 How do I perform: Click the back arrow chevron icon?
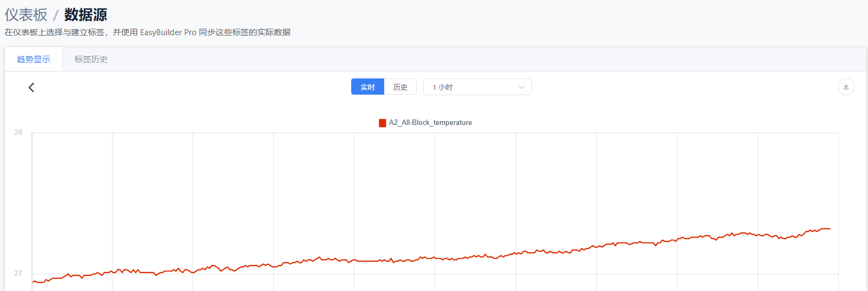tap(31, 87)
